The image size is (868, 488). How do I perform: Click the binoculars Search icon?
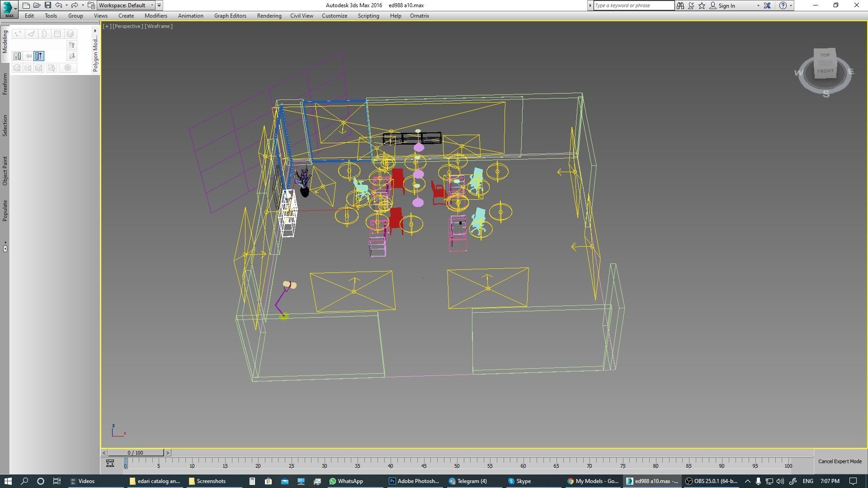tap(680, 5)
